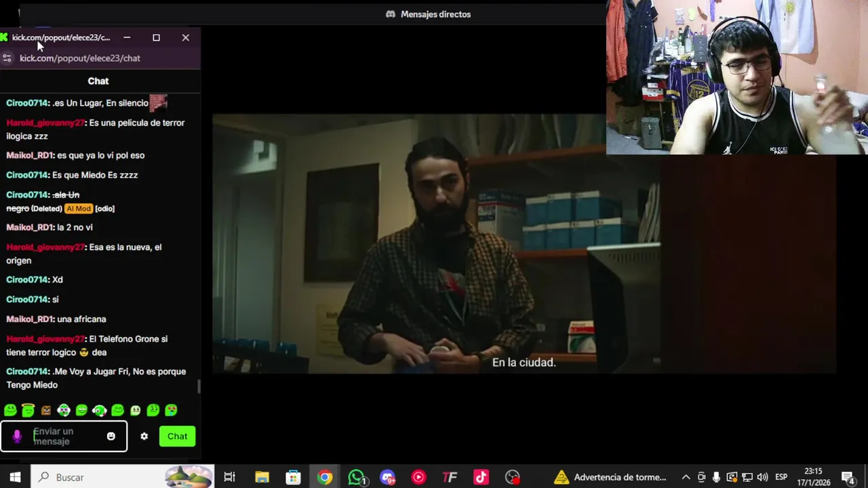
Task: Click the streamer webcam overlay
Action: 737,77
